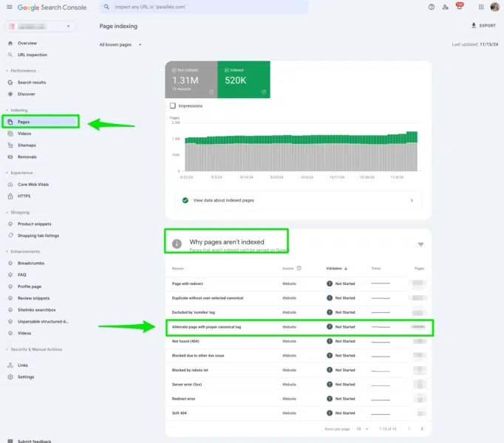Click the Overview home icon

(10, 43)
